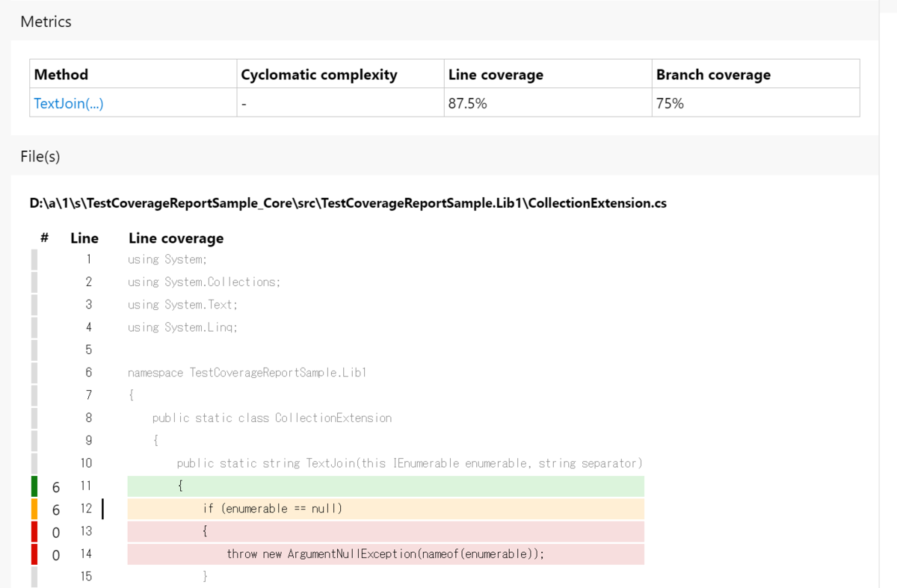Click the Method column header

point(61,75)
